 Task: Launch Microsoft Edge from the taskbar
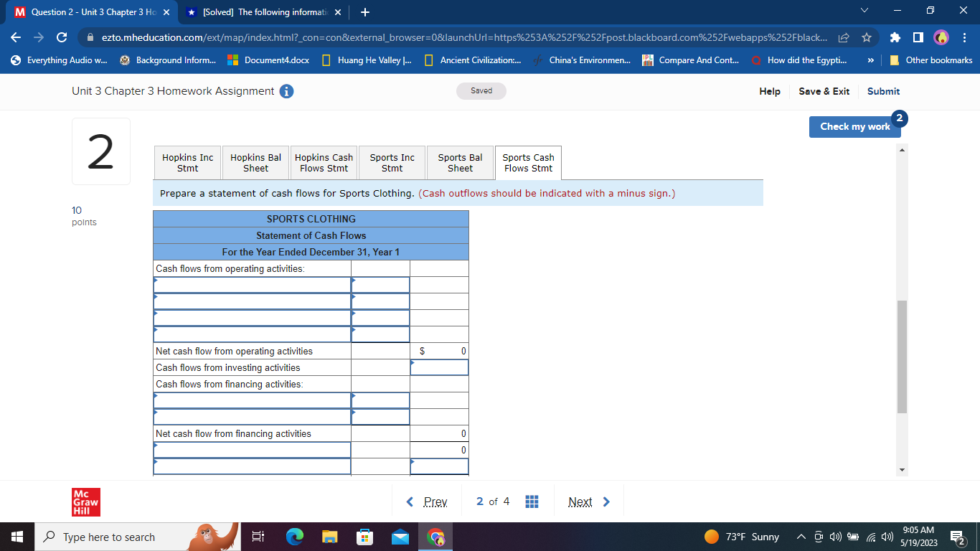pyautogui.click(x=294, y=537)
